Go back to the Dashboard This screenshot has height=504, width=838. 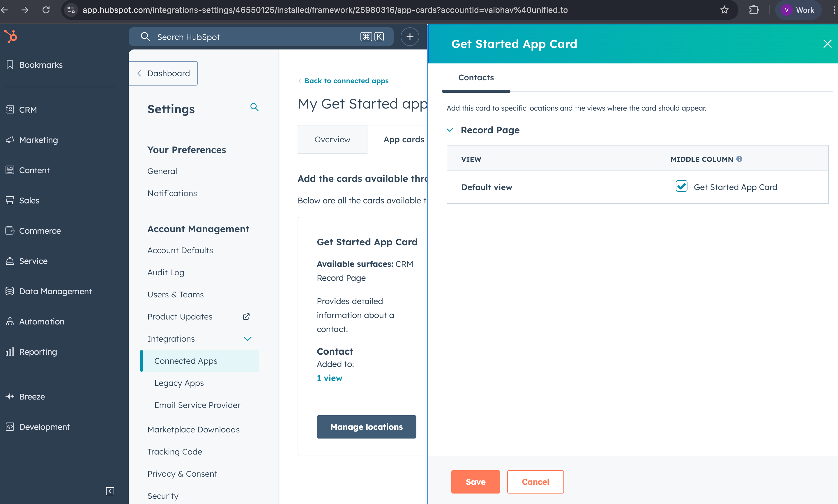pyautogui.click(x=163, y=73)
